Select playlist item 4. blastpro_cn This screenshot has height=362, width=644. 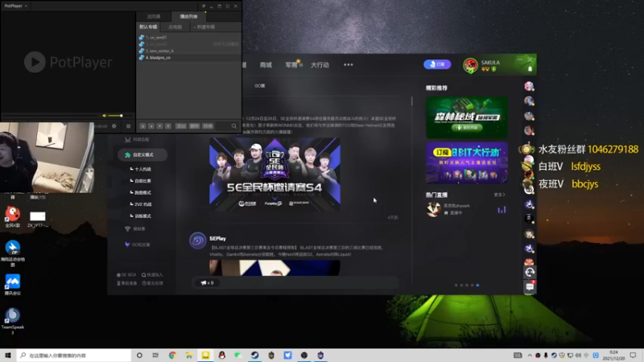(x=189, y=57)
